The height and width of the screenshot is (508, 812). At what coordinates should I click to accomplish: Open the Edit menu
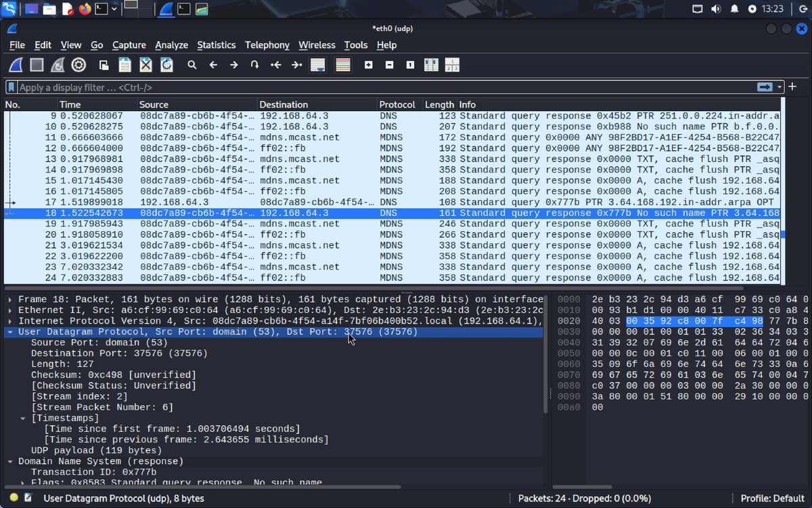tap(43, 45)
